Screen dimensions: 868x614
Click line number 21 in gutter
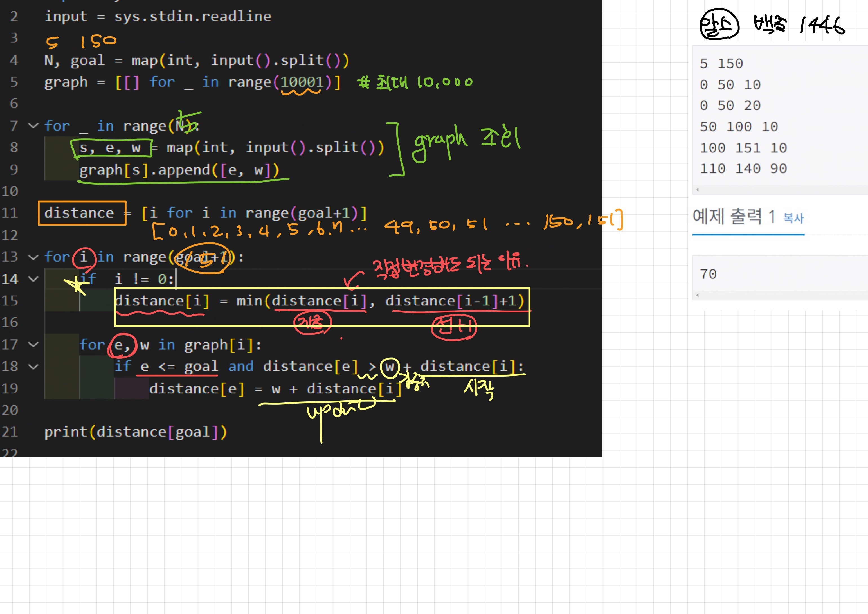click(10, 432)
